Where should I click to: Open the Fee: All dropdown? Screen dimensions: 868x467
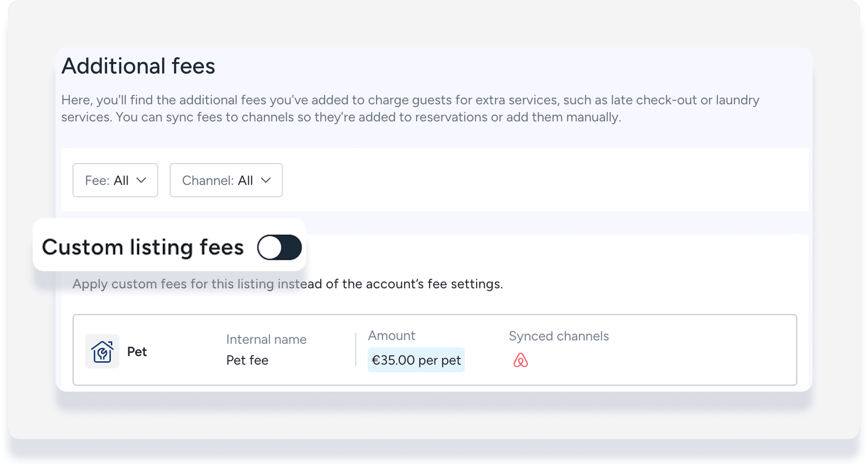point(115,180)
